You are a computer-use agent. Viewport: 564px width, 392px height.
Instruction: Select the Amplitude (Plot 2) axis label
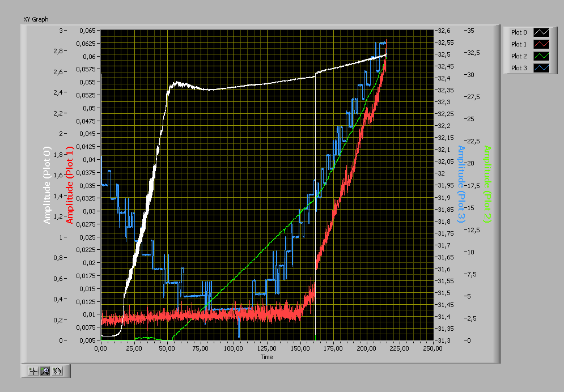pos(487,184)
